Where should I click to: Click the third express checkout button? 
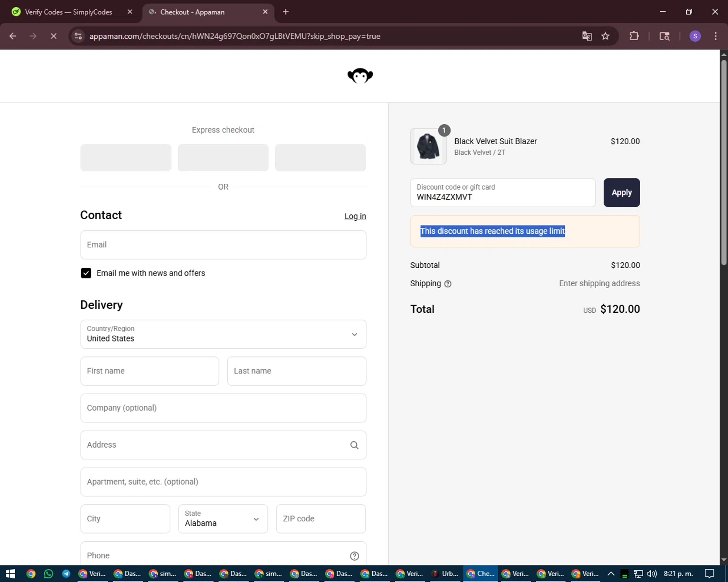coord(320,158)
